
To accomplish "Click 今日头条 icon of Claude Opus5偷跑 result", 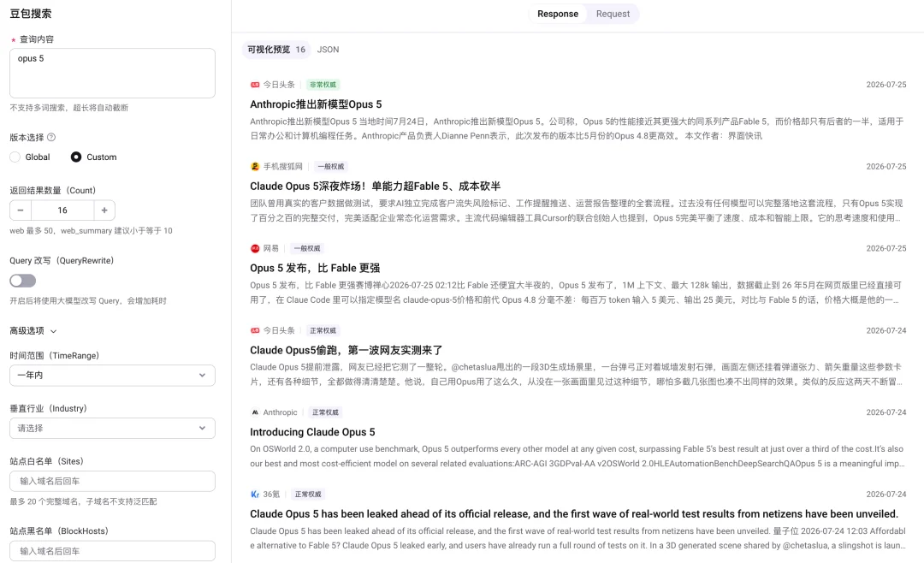I will [255, 331].
